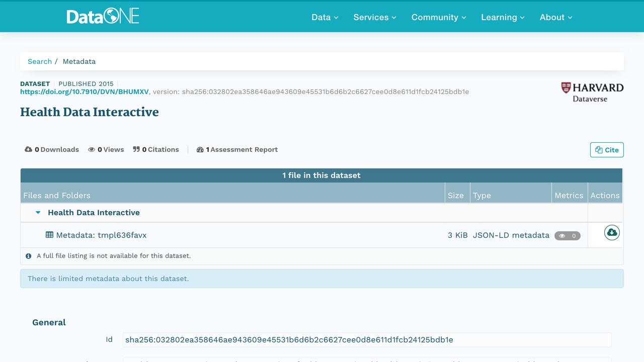The height and width of the screenshot is (362, 644).
Task: Download the metadata file via cloud icon
Action: pyautogui.click(x=612, y=232)
